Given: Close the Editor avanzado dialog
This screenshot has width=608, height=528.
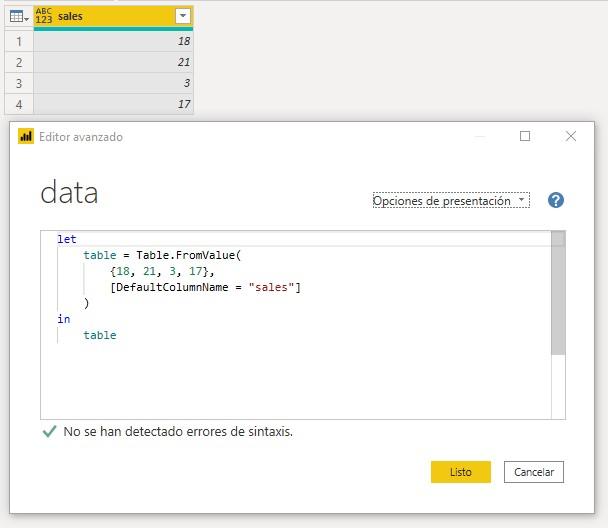Looking at the screenshot, I should click(x=571, y=137).
